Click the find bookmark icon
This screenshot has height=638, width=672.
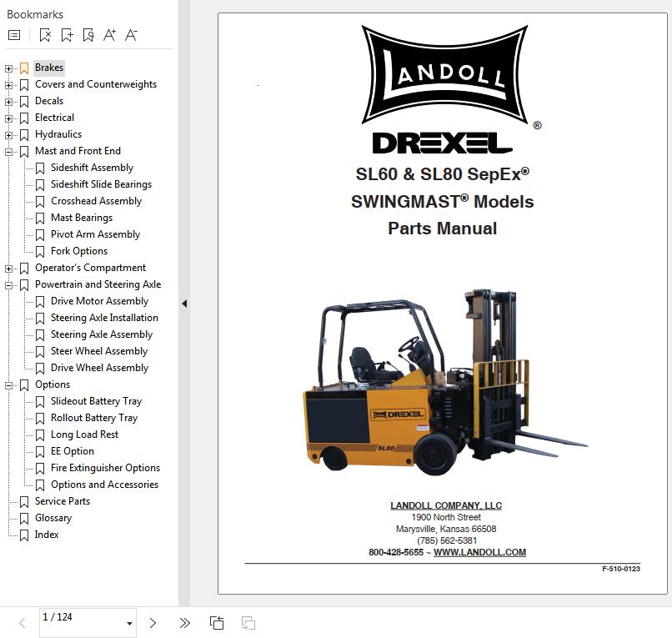pos(88,35)
